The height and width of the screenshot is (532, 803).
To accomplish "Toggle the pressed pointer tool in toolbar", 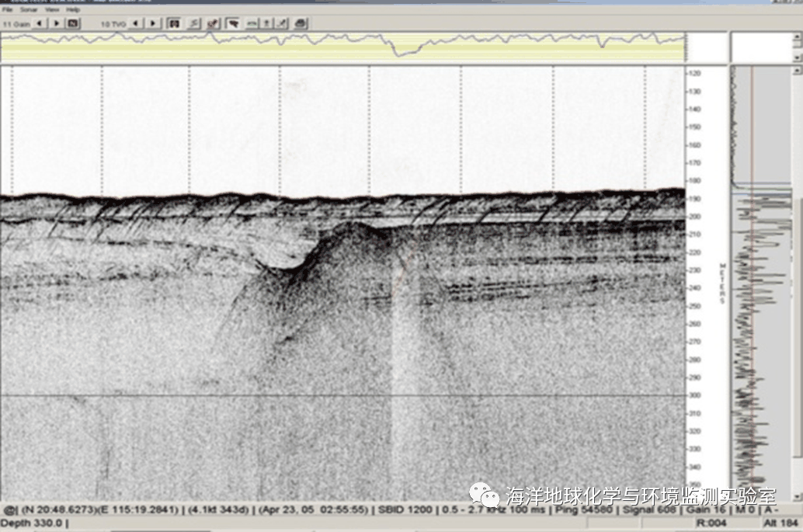I will click(232, 23).
